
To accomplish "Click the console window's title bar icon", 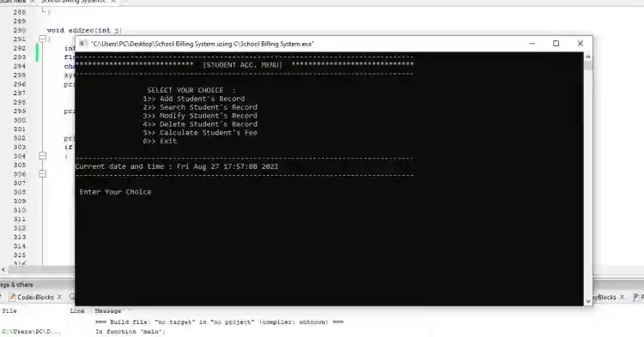I will point(82,44).
